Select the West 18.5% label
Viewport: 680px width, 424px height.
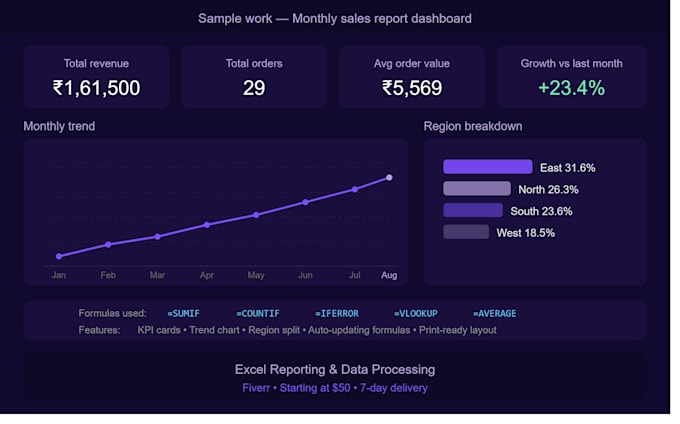point(526,233)
